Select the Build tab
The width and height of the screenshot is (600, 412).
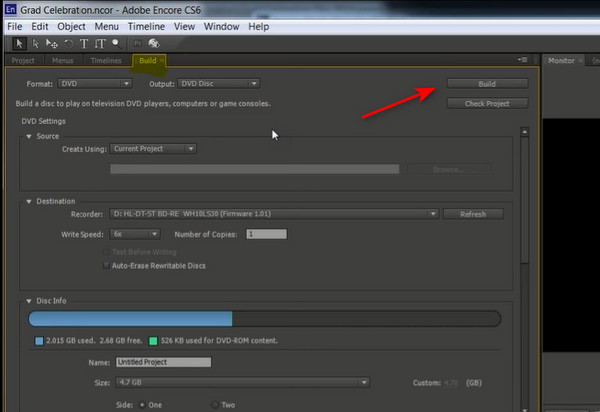click(x=147, y=60)
